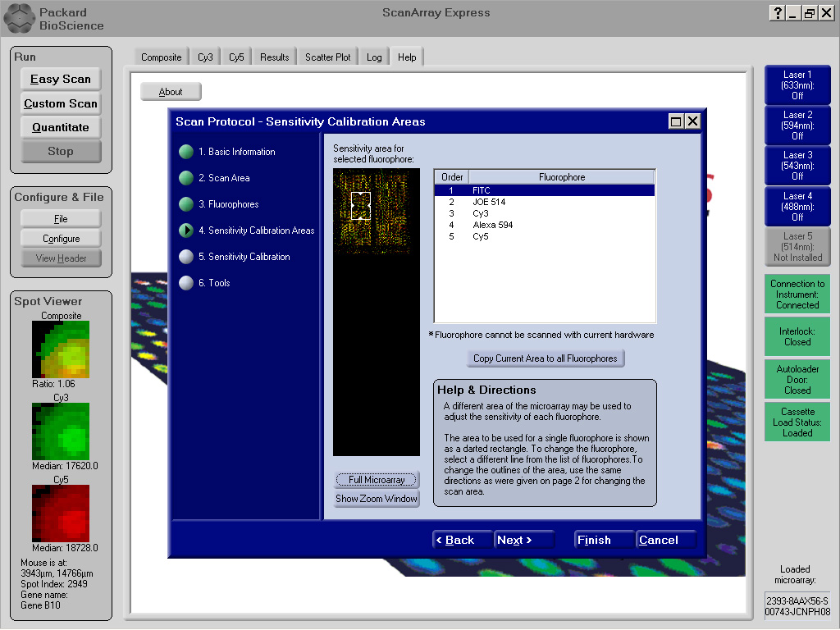840x630 pixels.
Task: Click step 4 current-step arrow indicator
Action: coord(186,231)
